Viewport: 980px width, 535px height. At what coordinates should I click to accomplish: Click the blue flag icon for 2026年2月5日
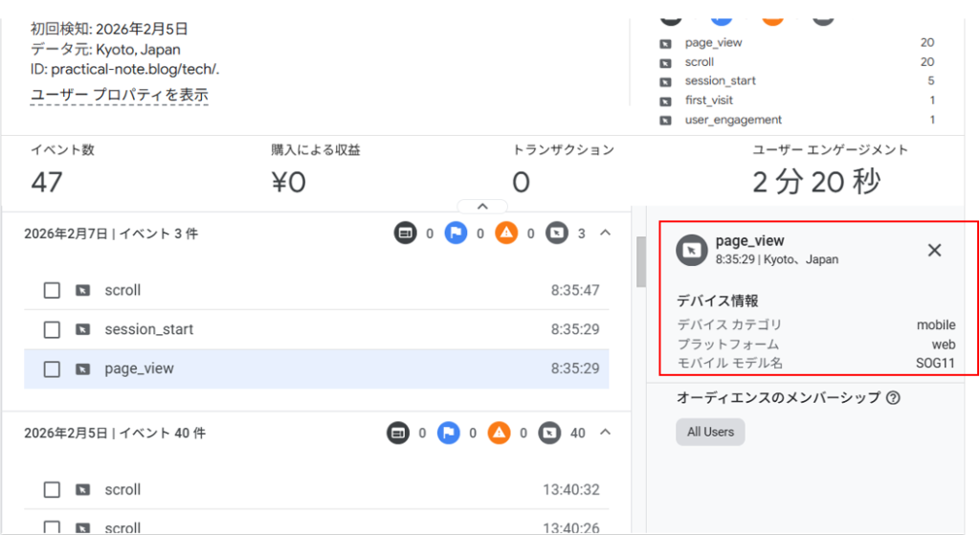tap(449, 434)
